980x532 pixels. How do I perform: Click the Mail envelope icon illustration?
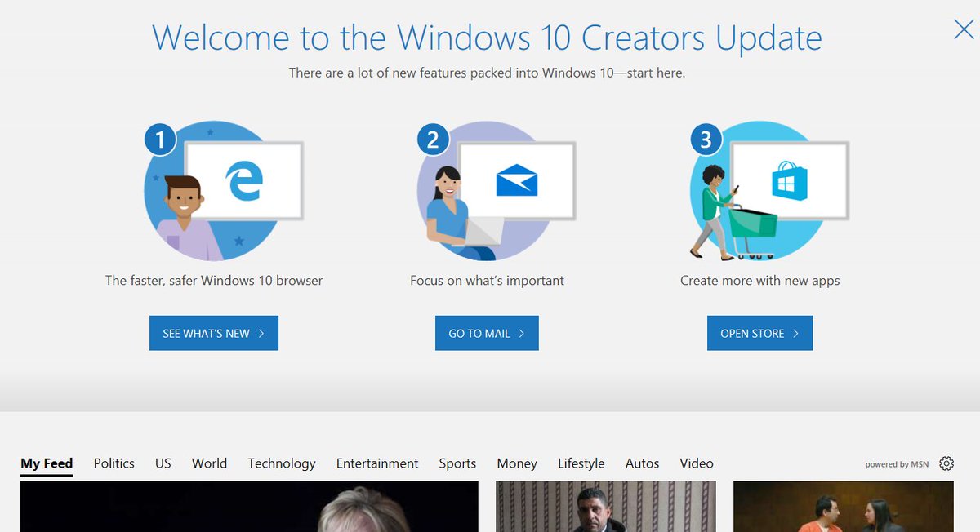pos(517,180)
